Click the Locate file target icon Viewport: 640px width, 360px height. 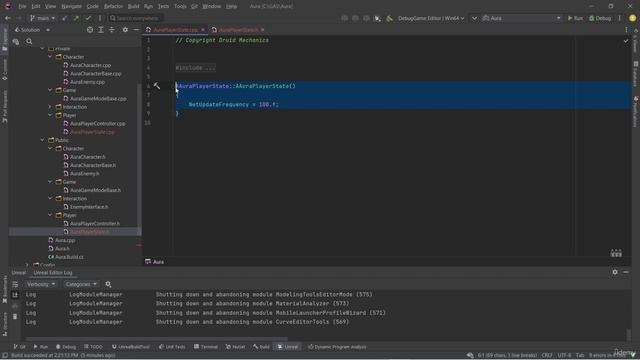coord(90,30)
